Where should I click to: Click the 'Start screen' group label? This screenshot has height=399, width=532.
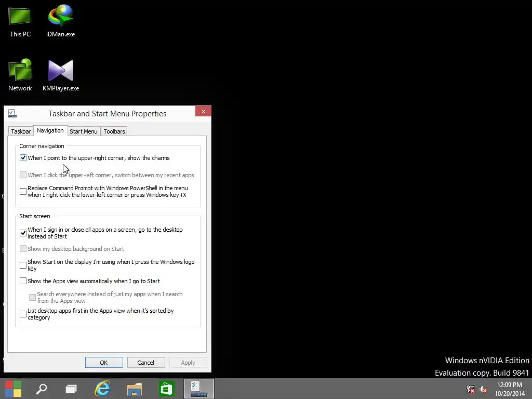35,216
